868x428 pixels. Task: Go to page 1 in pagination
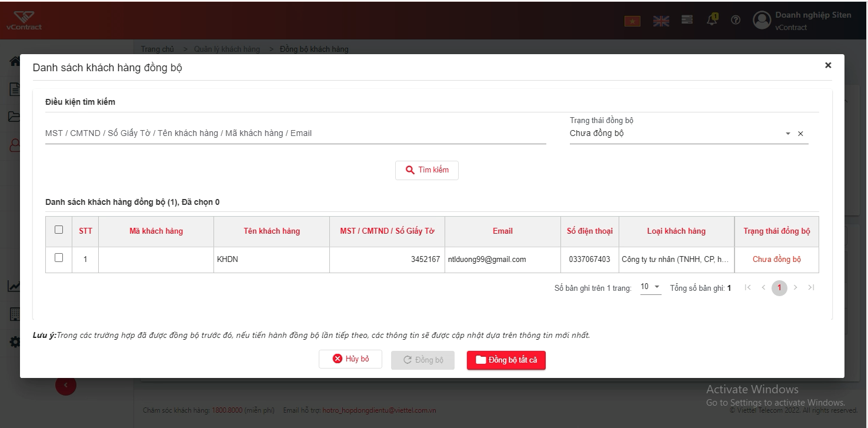779,288
